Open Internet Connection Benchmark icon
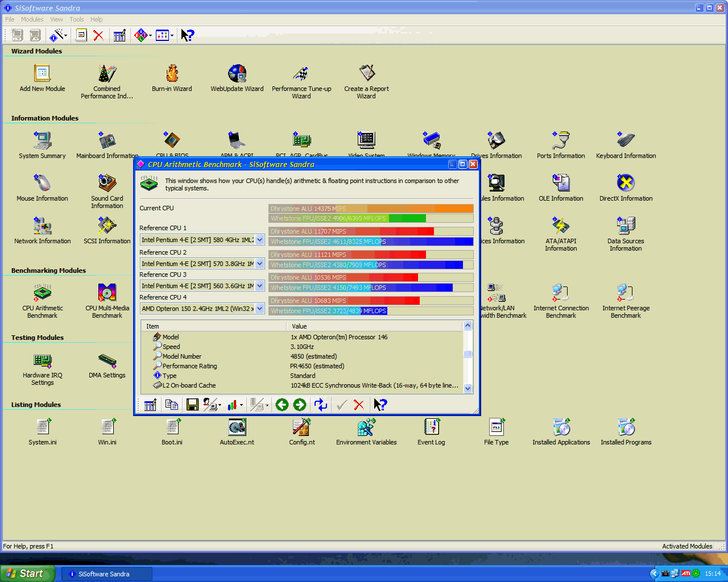Image resolution: width=728 pixels, height=582 pixels. coord(561,293)
